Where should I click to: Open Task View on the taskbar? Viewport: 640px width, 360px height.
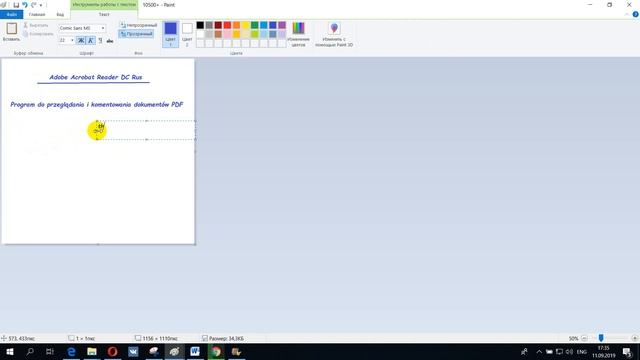pos(50,351)
